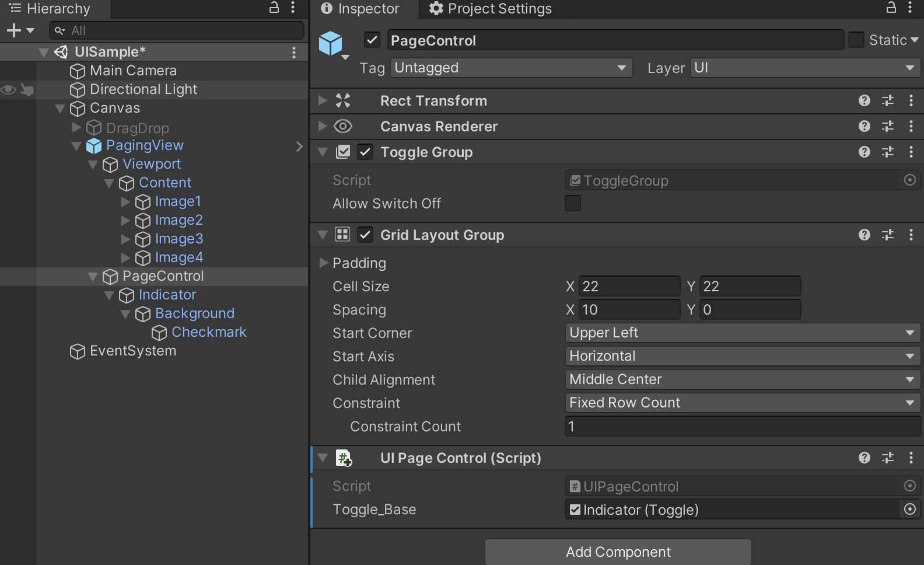Open Child Alignment dropdown
The height and width of the screenshot is (565, 924).
tap(743, 379)
